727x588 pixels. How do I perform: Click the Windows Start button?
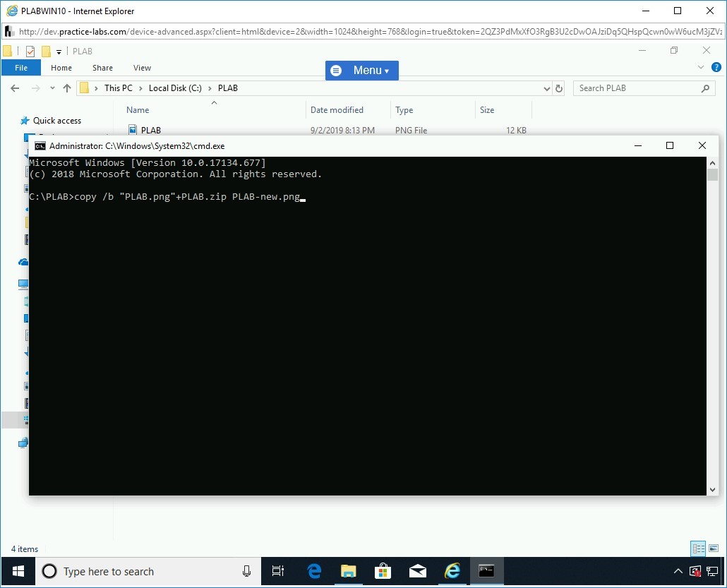click(18, 571)
